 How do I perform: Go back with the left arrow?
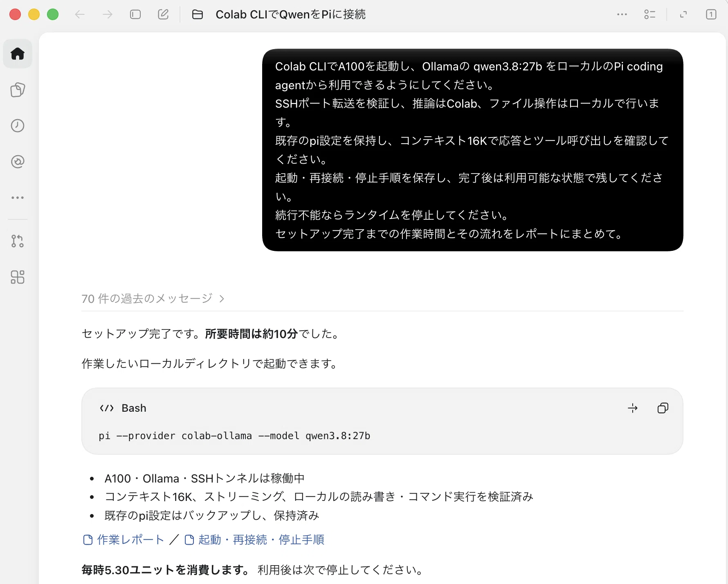tap(80, 14)
